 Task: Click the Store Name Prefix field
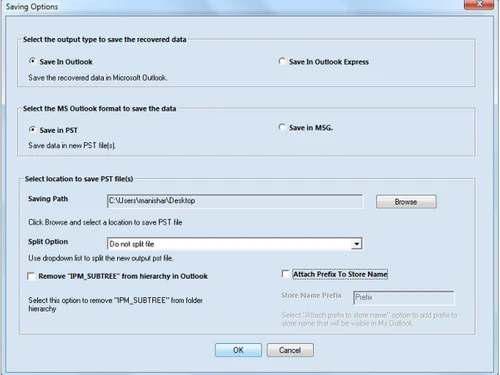pyautogui.click(x=404, y=298)
